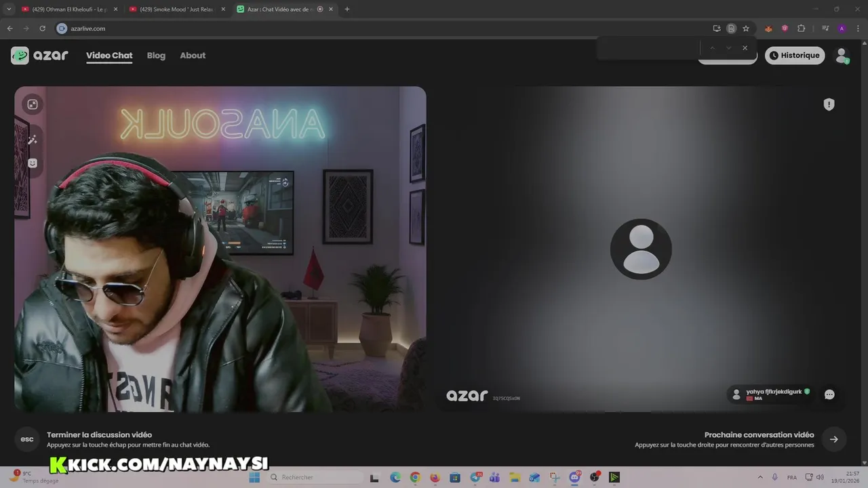Reload the azarlive.com page
The width and height of the screenshot is (868, 488).
point(42,28)
